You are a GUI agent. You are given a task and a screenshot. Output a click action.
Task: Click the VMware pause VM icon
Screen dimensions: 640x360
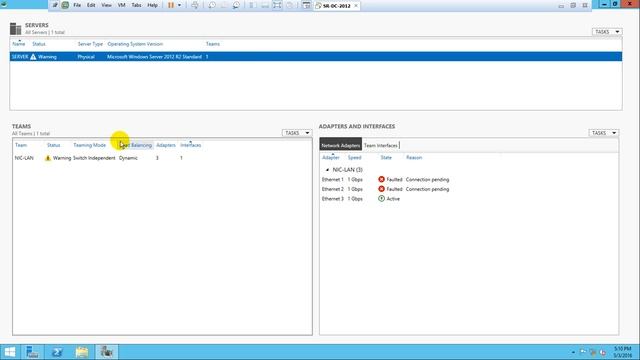(x=171, y=5)
